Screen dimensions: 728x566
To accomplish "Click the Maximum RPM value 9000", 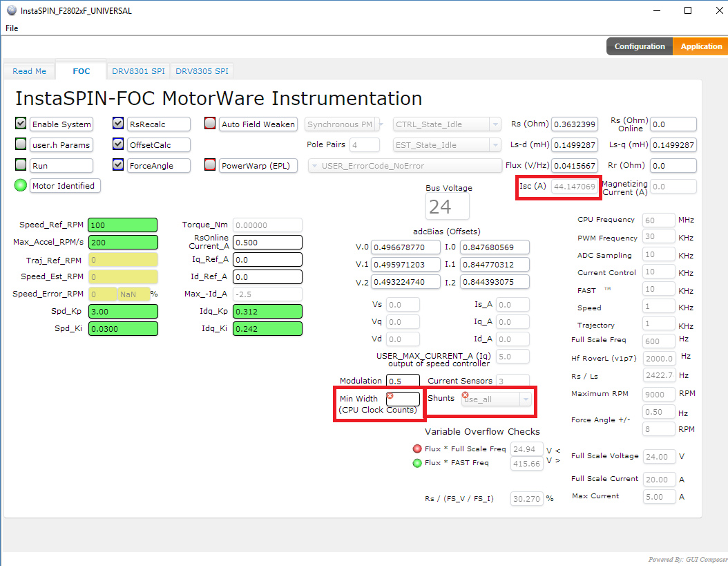I will coord(658,394).
